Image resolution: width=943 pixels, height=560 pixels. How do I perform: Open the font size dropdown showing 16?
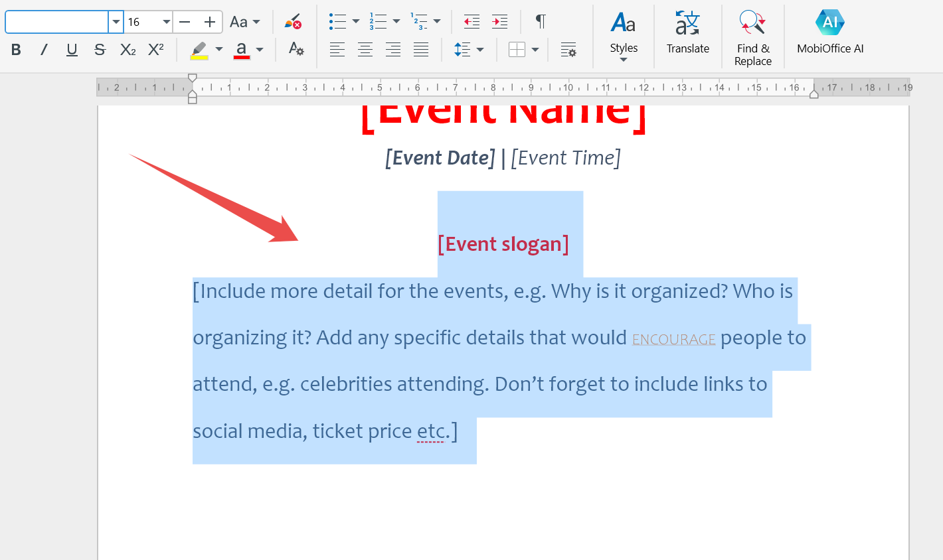pos(166,22)
